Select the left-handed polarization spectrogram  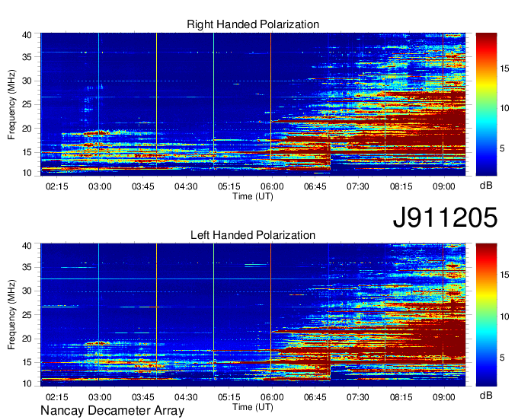coord(253,315)
